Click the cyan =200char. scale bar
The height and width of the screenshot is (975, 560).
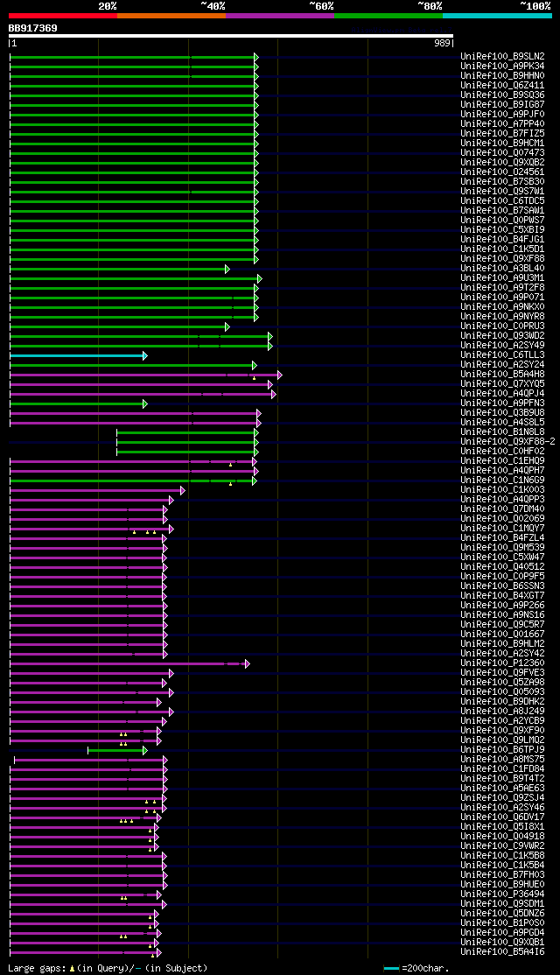pyautogui.click(x=391, y=969)
